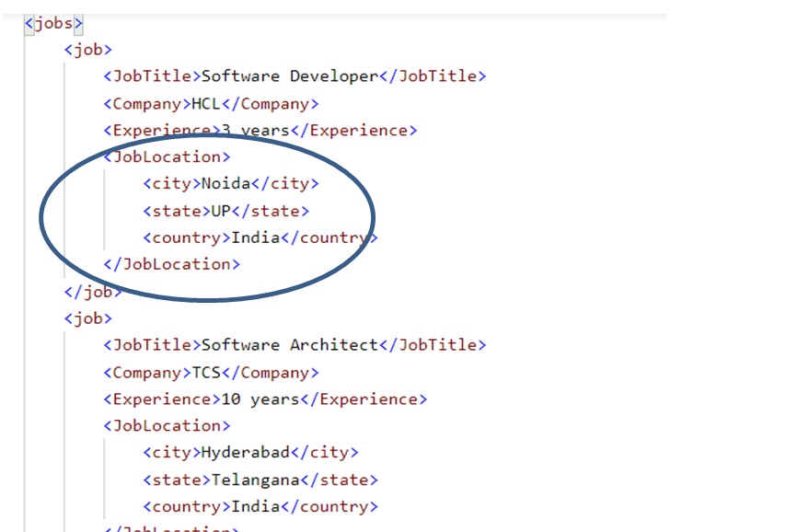Select the state value UP
This screenshot has height=532, width=798.
221,210
